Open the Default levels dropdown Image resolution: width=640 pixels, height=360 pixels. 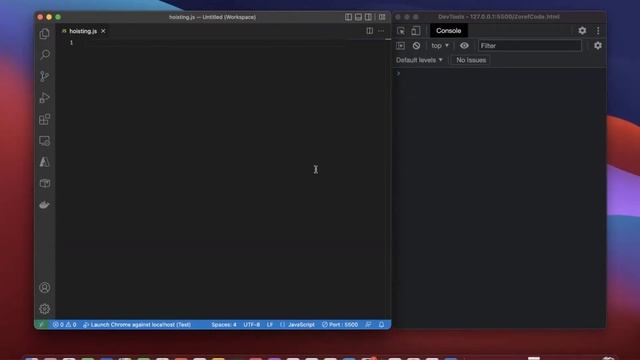(419, 60)
